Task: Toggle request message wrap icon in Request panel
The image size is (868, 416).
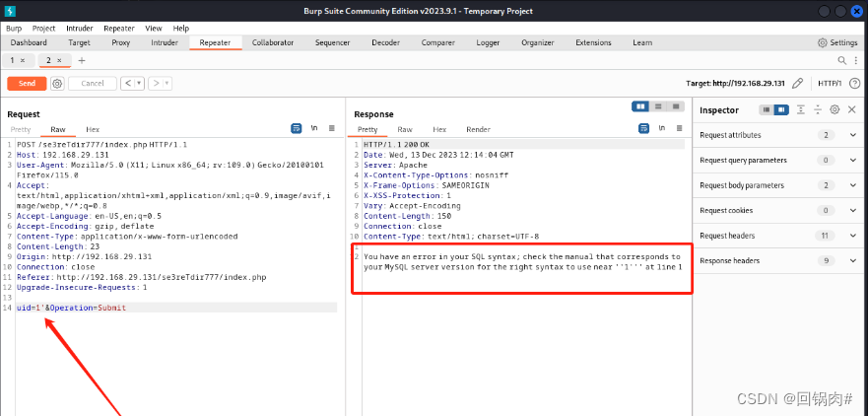Action: (x=297, y=128)
